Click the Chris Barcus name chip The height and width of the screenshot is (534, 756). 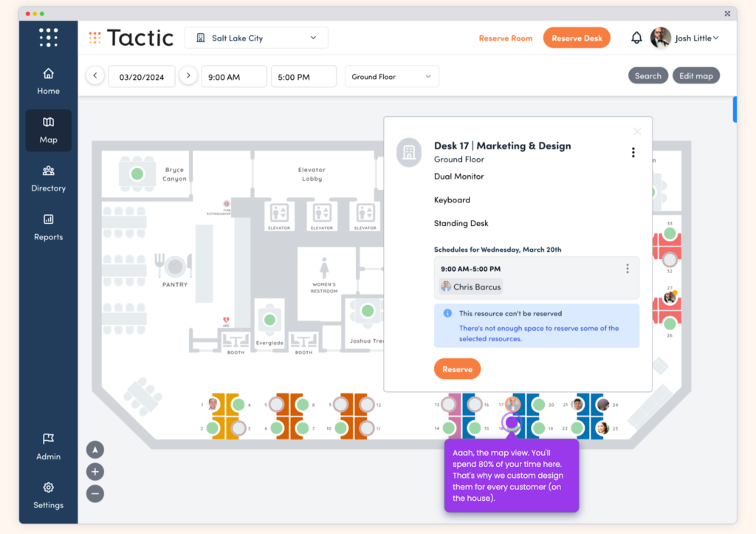(x=471, y=287)
